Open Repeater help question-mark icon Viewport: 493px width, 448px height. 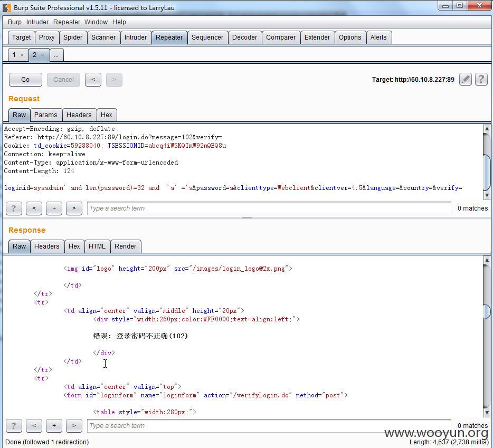point(481,79)
